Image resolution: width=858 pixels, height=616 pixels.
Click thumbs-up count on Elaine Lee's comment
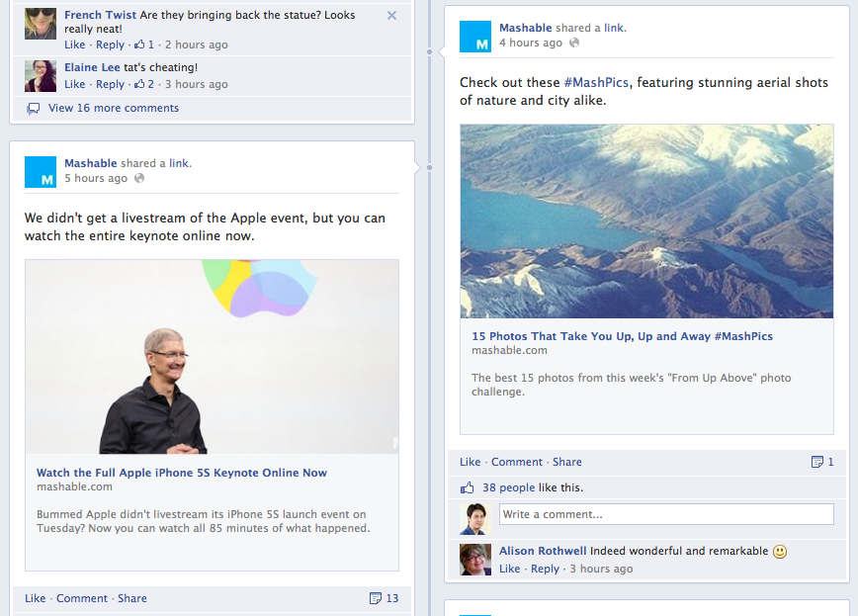[144, 84]
